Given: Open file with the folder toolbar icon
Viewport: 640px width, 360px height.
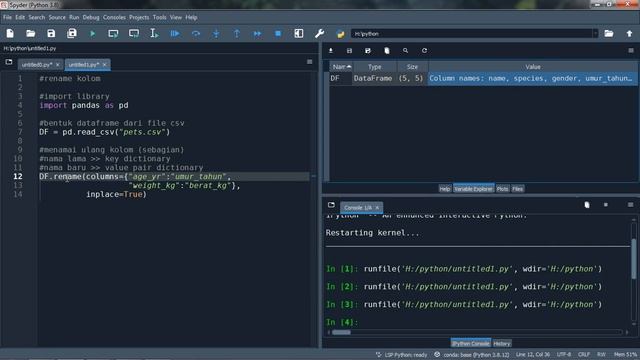Looking at the screenshot, I should coord(31,33).
